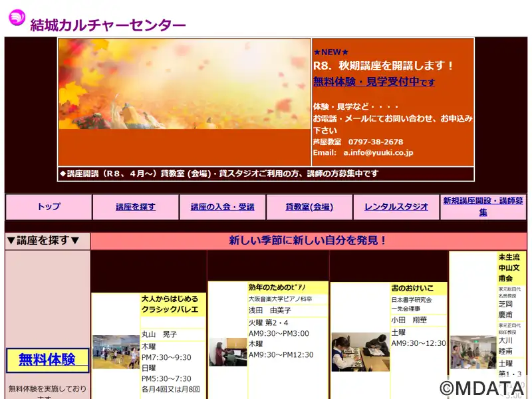The height and width of the screenshot is (399, 532).
Task: Click the instructor name 芝岡 慶甫
Action: click(x=505, y=309)
